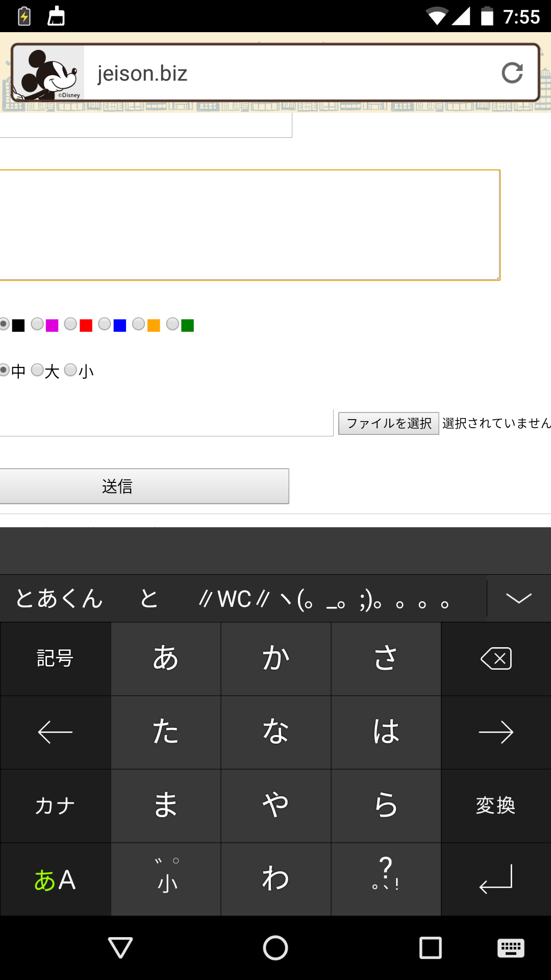Open the 記号 symbols panel

pos(55,658)
